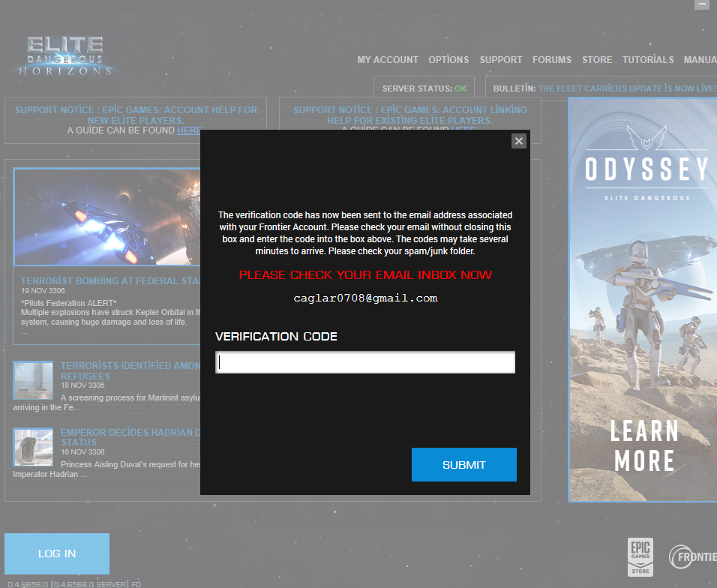The width and height of the screenshot is (717, 588).
Task: Click the Please Check Your Email Inbox text
Action: click(365, 274)
